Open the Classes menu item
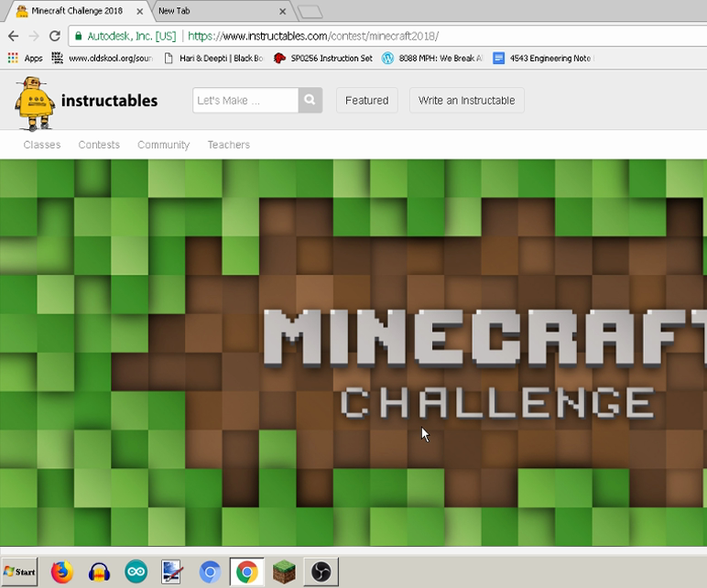 [42, 145]
